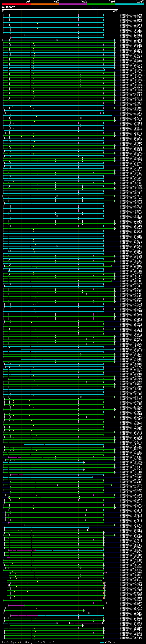The width and height of the screenshot is (146, 644).
Task: Click hit label UniRef100_C1BLK6
Action: pyautogui.click(x=131, y=47)
